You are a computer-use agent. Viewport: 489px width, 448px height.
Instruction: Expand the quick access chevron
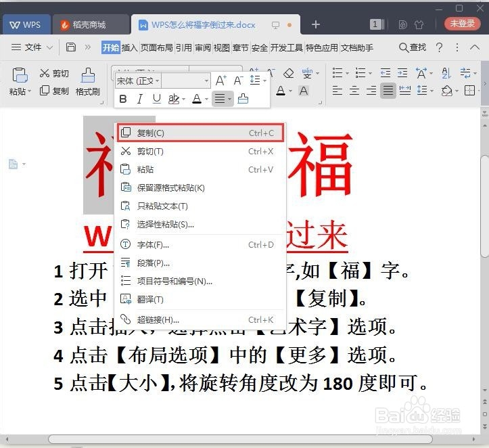click(x=88, y=47)
